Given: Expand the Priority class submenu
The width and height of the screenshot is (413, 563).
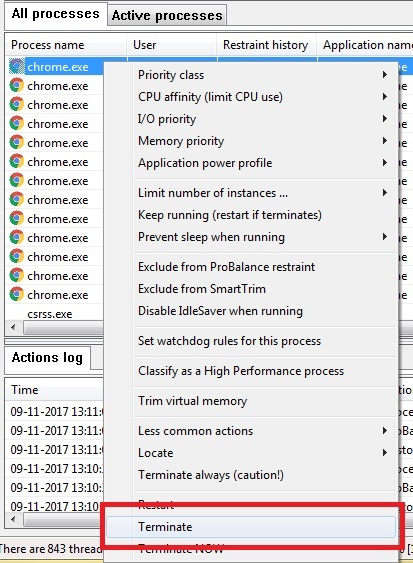Looking at the screenshot, I should click(x=265, y=75).
